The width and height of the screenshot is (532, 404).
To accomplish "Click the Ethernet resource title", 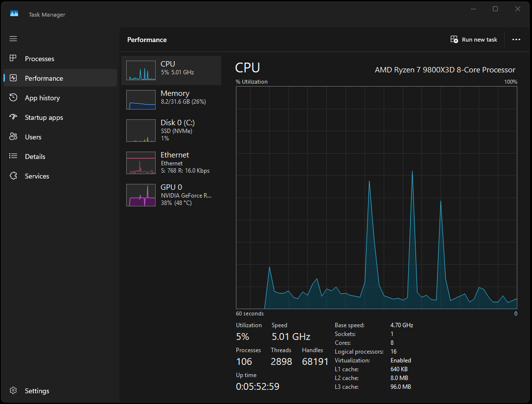I will [174, 155].
